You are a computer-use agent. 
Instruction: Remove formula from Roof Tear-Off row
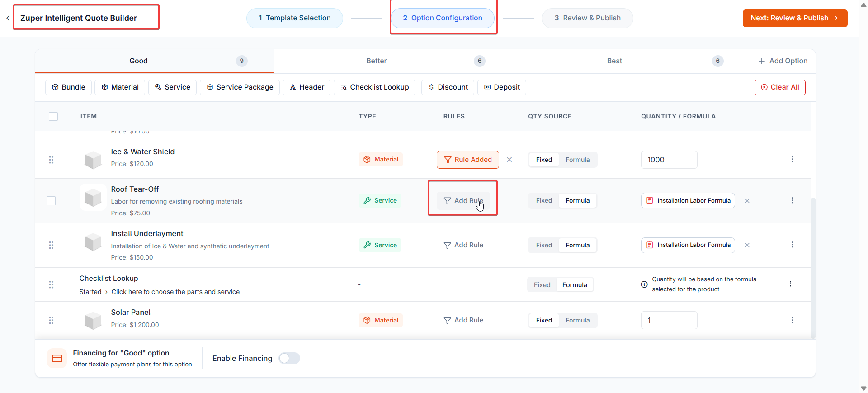pyautogui.click(x=747, y=201)
